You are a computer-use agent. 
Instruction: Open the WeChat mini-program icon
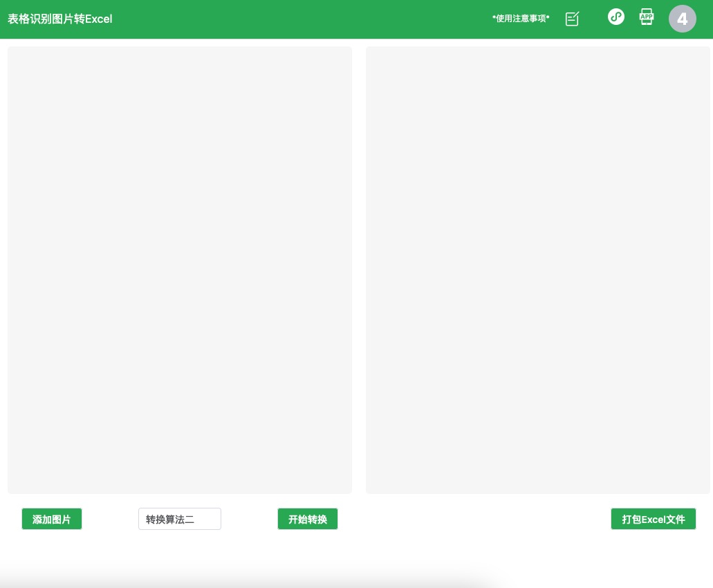pos(615,17)
